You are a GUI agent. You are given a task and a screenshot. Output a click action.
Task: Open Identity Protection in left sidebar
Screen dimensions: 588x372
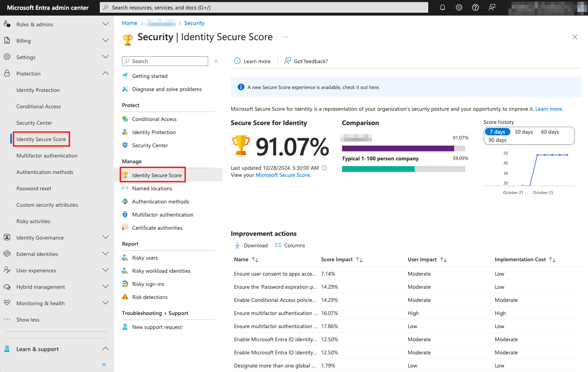click(38, 90)
